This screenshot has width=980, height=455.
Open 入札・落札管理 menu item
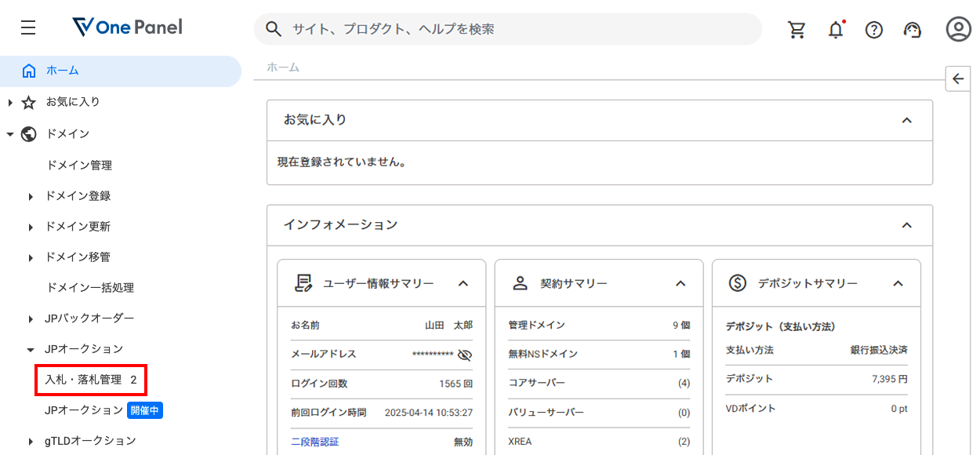coord(90,380)
